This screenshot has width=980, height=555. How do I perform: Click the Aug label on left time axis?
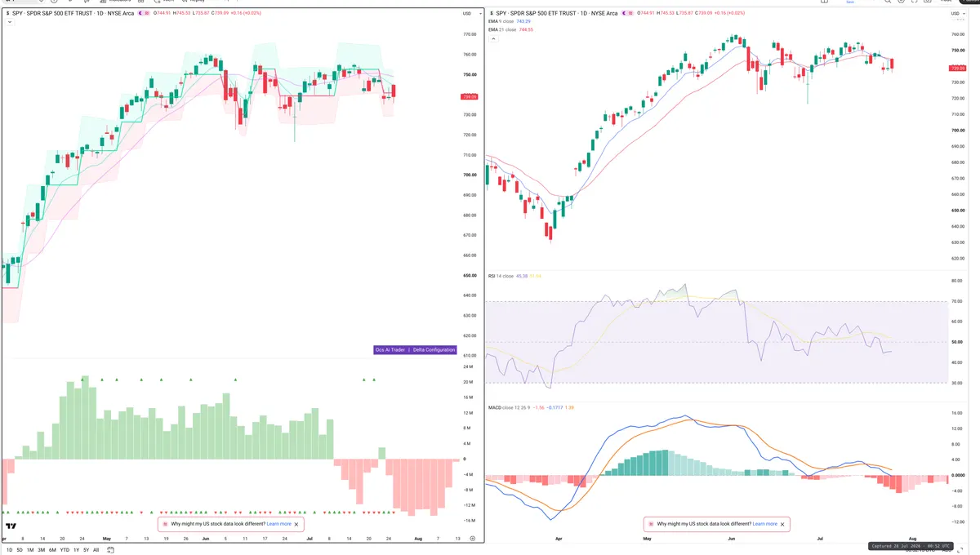point(417,539)
